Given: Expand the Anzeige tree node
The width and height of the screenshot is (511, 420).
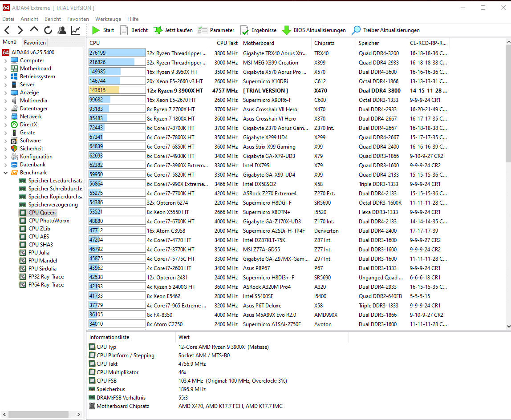Looking at the screenshot, I should coord(5,93).
